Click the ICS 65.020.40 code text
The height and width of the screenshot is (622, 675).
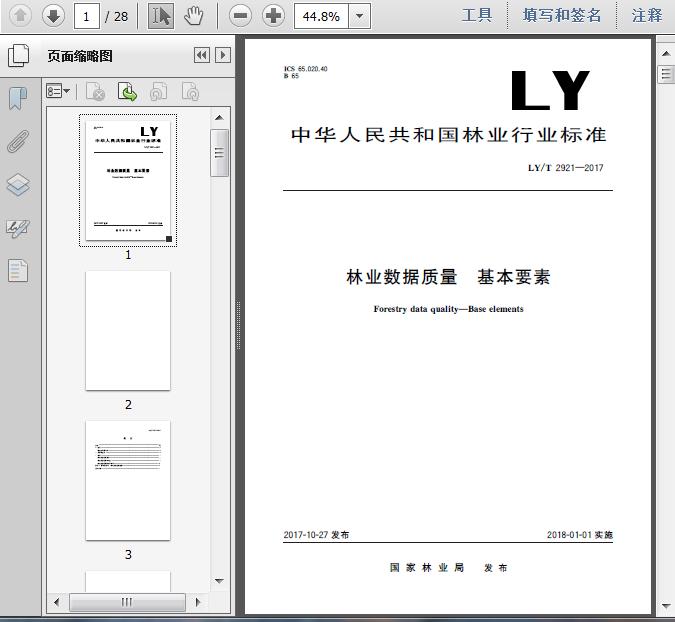pos(306,69)
